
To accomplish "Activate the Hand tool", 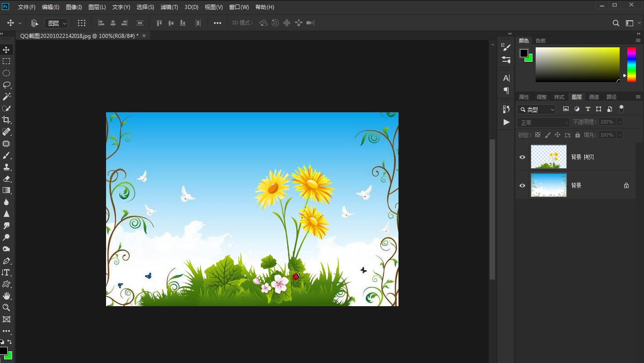I will [x=6, y=296].
